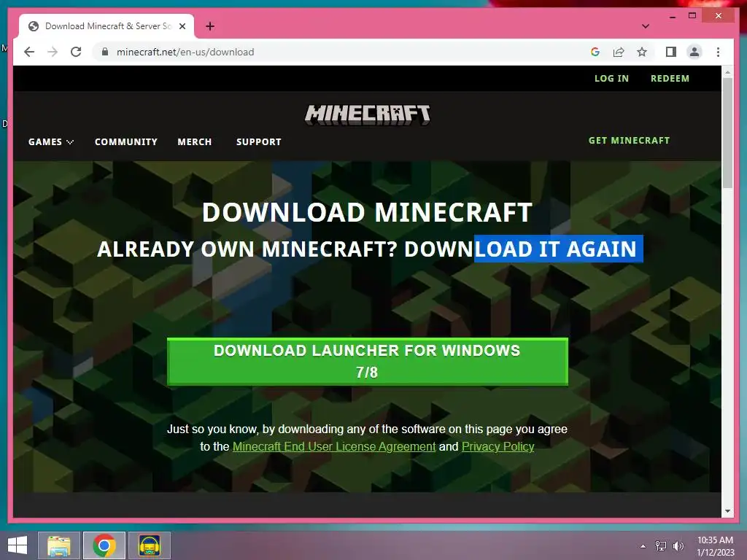Open Minecraft End User License Agreement

pyautogui.click(x=334, y=447)
